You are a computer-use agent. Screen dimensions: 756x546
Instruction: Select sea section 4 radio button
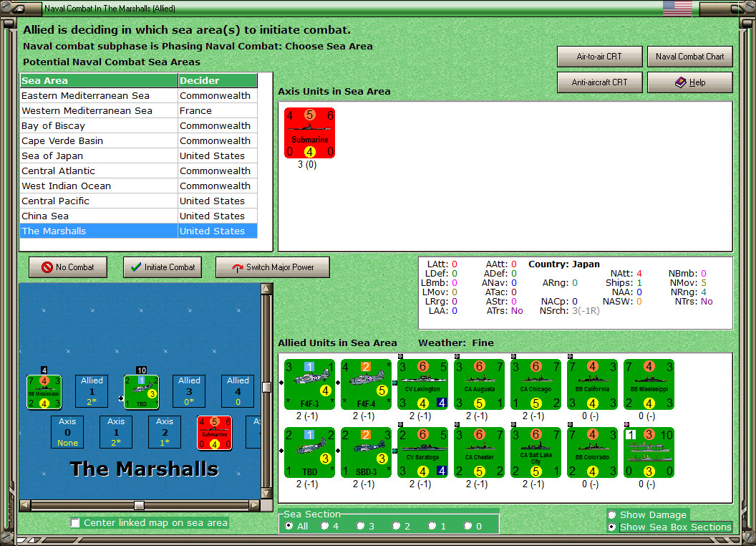click(x=324, y=526)
